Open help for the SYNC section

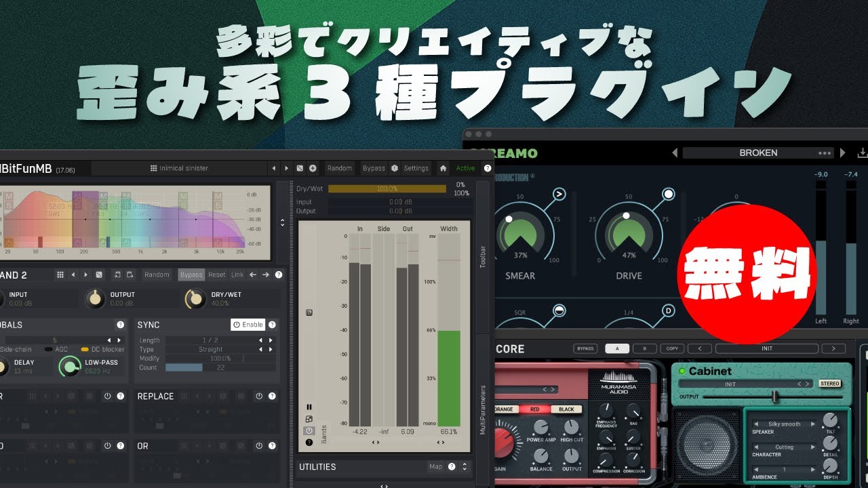(272, 325)
